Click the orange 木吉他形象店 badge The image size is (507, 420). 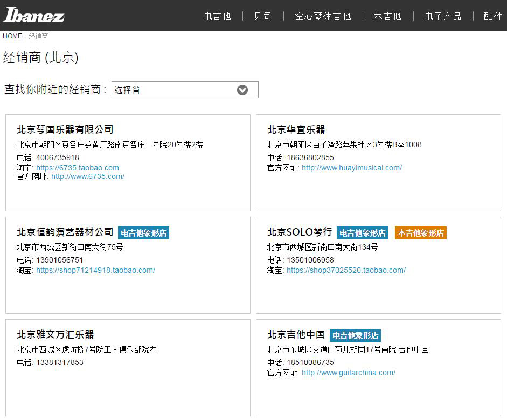point(421,233)
